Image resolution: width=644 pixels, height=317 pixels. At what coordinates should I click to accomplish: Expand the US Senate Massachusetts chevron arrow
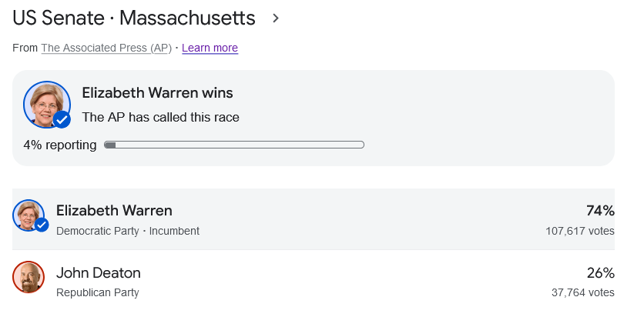tap(276, 18)
